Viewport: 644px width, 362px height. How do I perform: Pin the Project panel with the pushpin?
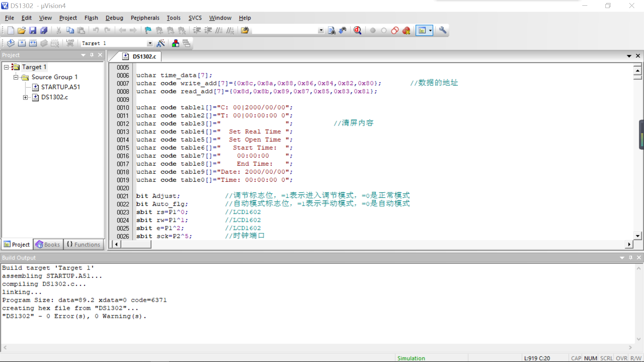92,55
